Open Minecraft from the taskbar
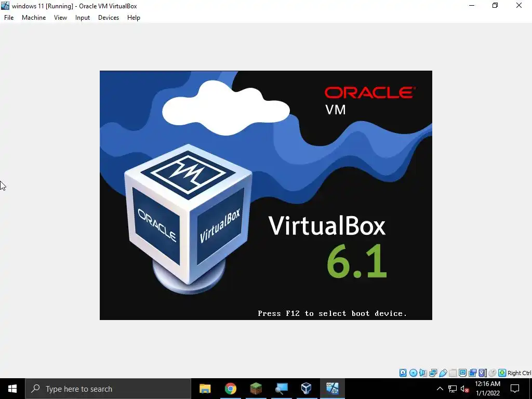The height and width of the screenshot is (399, 532). tap(256, 389)
